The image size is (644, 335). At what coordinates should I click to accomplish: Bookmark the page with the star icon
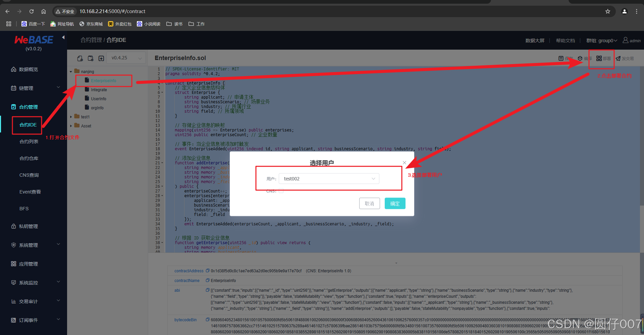pyautogui.click(x=608, y=11)
